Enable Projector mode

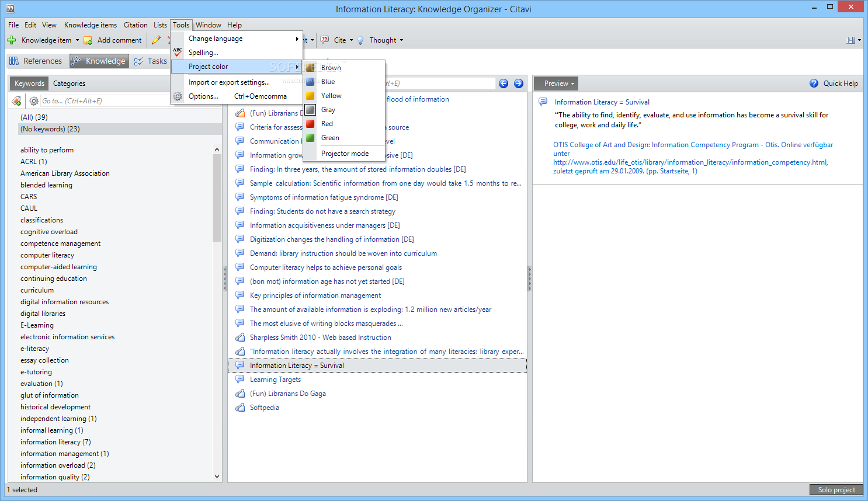point(344,154)
